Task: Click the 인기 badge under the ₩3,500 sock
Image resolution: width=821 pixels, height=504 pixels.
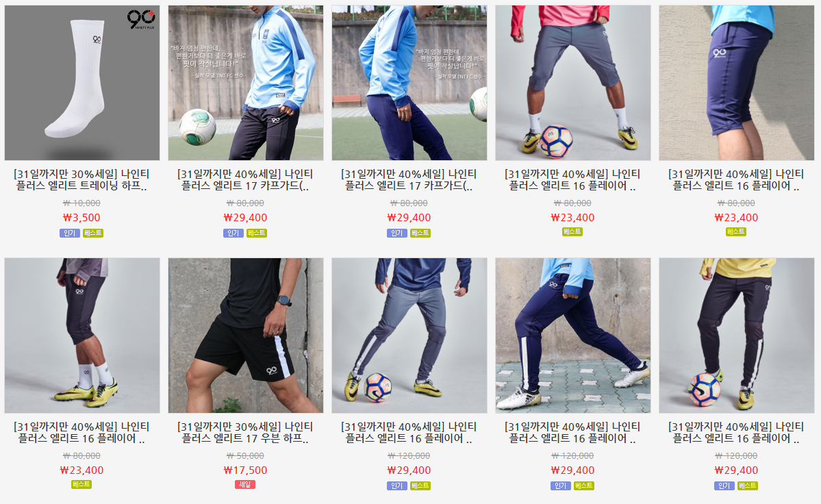Action: click(70, 233)
